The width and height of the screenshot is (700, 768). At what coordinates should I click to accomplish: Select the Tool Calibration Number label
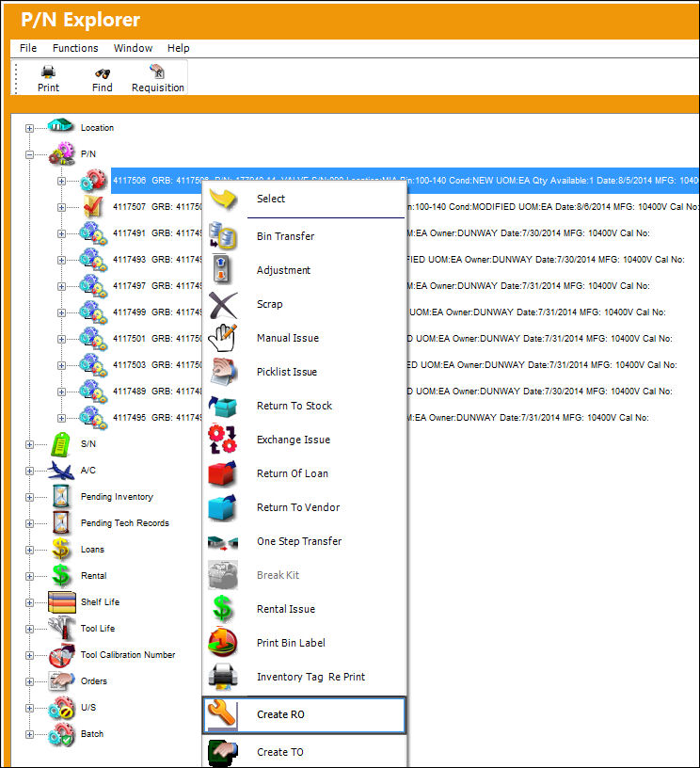pyautogui.click(x=128, y=655)
